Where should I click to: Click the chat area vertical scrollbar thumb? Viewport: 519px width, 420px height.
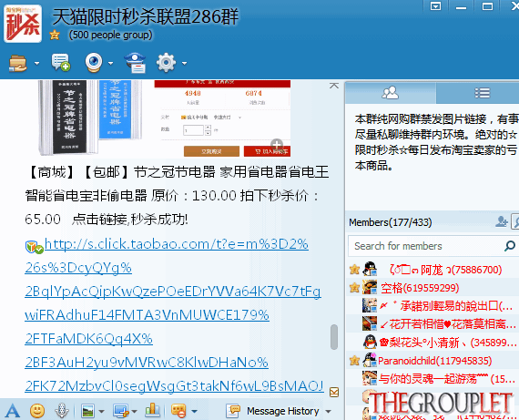pos(334,336)
